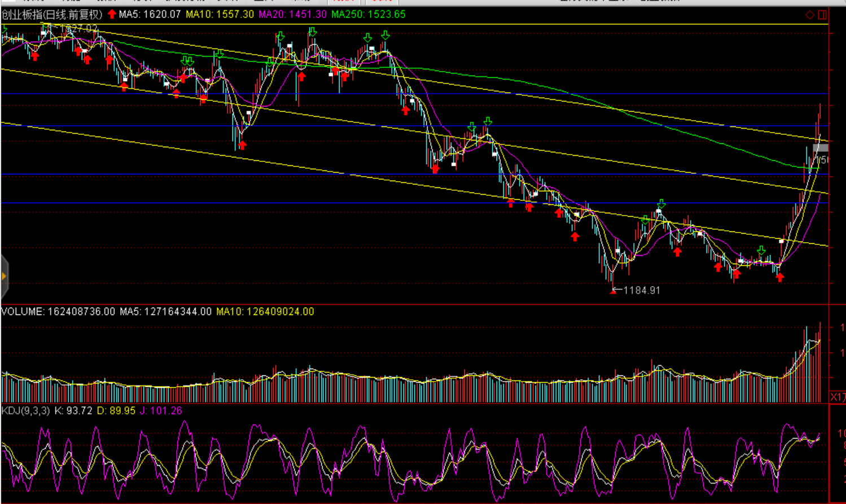Click the yellow KDJ D value label
The height and width of the screenshot is (504, 846).
(x=116, y=411)
